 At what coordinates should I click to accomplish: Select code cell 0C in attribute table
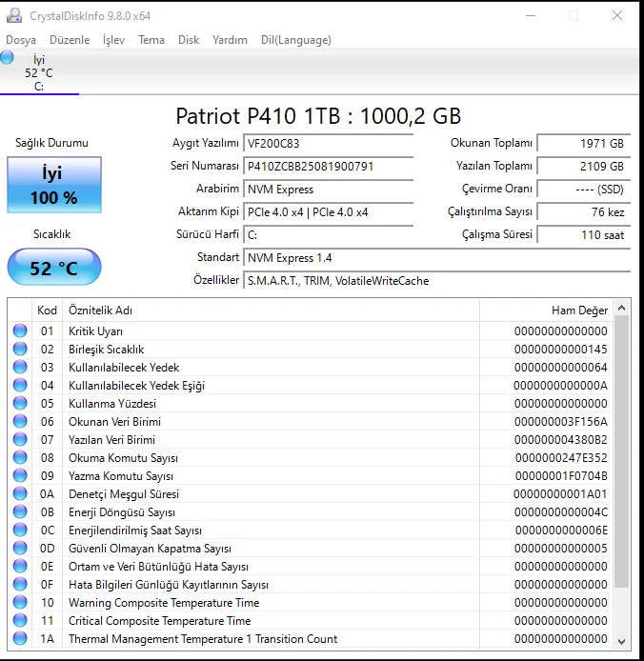click(48, 530)
